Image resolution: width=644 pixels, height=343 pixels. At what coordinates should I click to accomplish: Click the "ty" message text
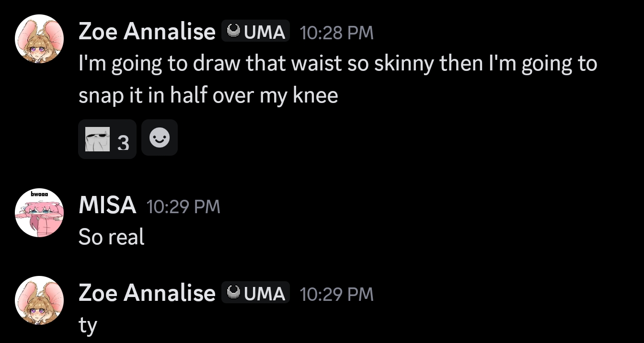88,326
